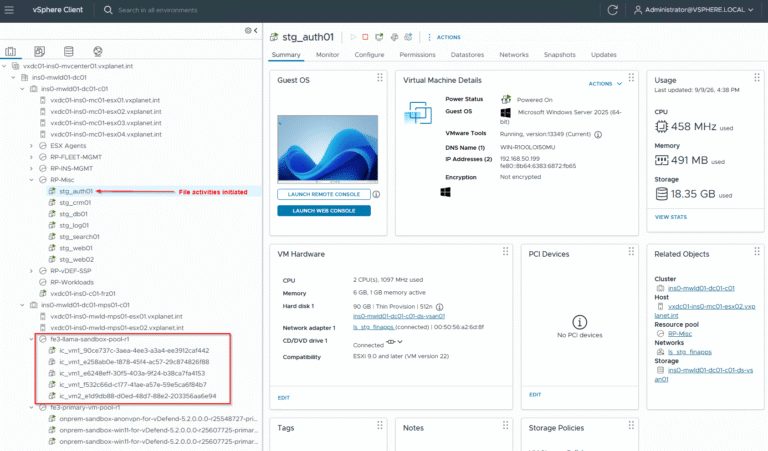Click Hard disk 1 info icon
The width and height of the screenshot is (768, 451).
point(439,307)
